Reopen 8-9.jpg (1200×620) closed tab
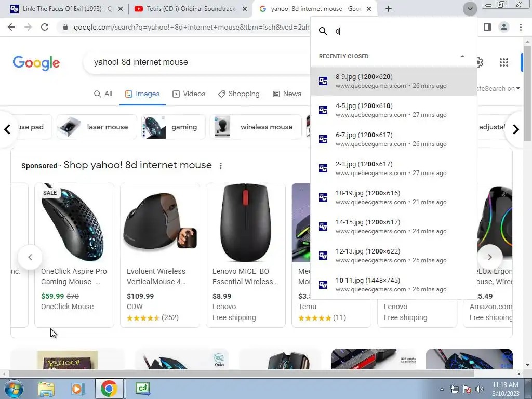The width and height of the screenshot is (532, 399). 394,81
